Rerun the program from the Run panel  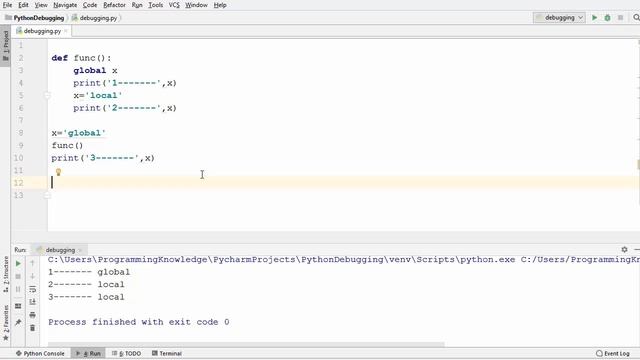tap(18, 264)
